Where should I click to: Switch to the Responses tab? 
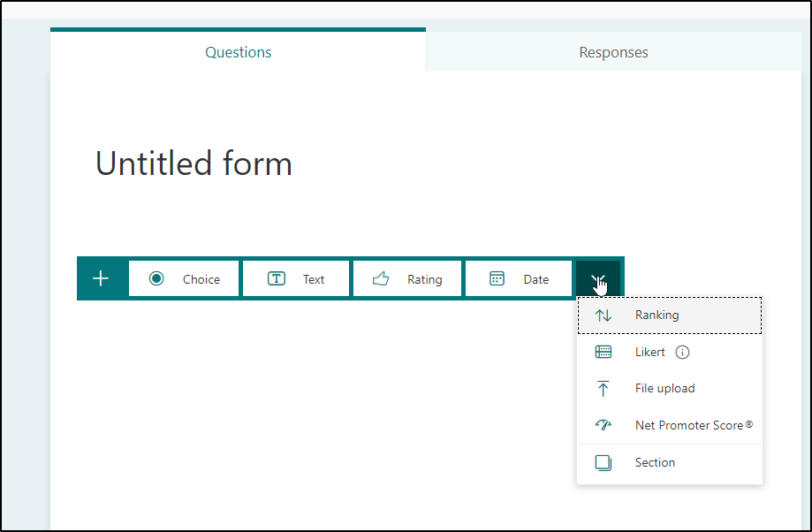pyautogui.click(x=612, y=52)
